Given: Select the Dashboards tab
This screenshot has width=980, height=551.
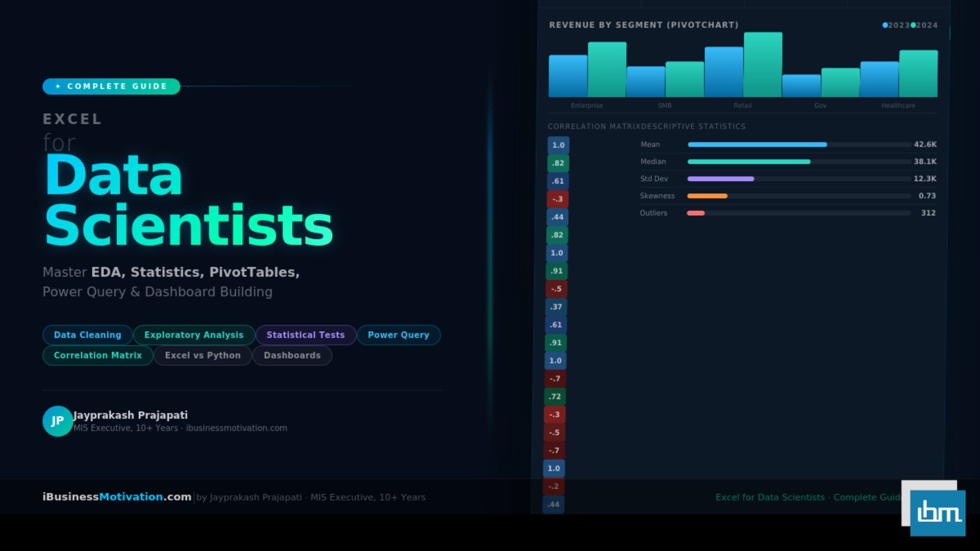Looking at the screenshot, I should click(292, 355).
